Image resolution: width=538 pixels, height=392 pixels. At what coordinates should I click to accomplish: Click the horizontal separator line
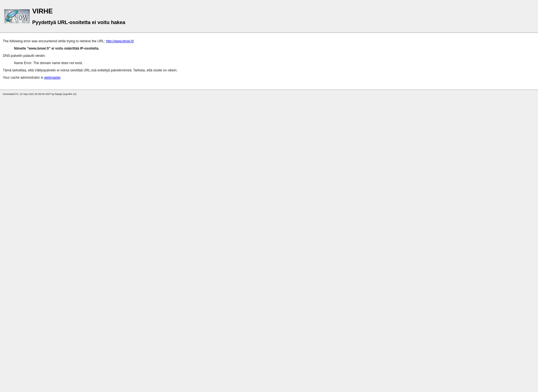coord(269,33)
